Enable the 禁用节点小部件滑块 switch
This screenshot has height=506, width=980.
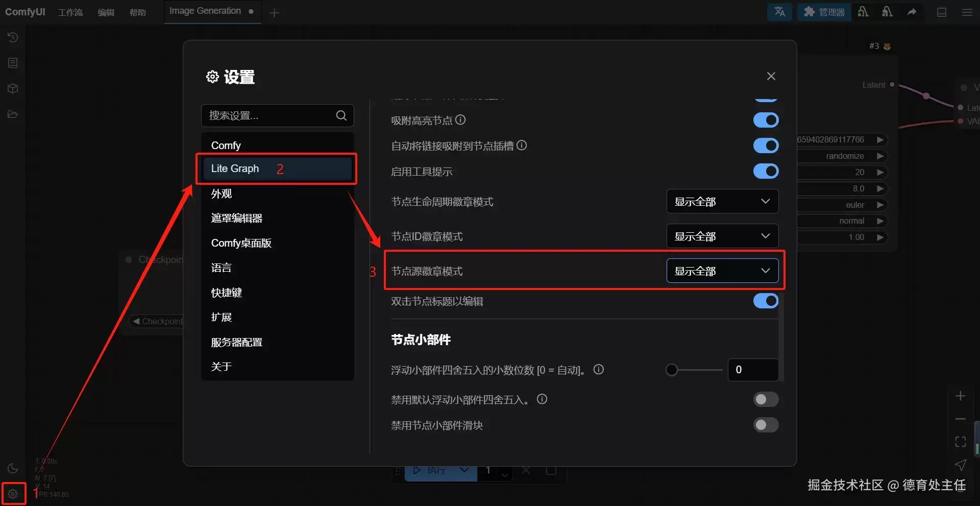[x=766, y=425]
